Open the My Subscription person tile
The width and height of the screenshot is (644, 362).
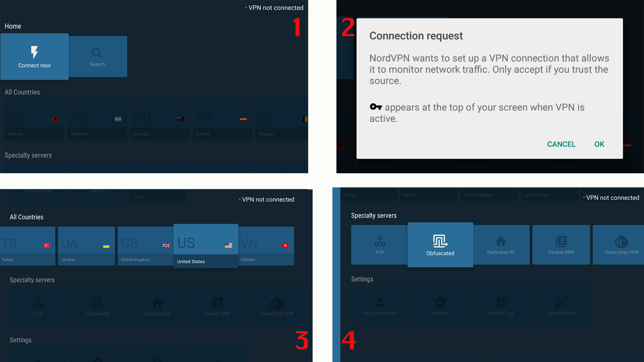[x=380, y=306]
